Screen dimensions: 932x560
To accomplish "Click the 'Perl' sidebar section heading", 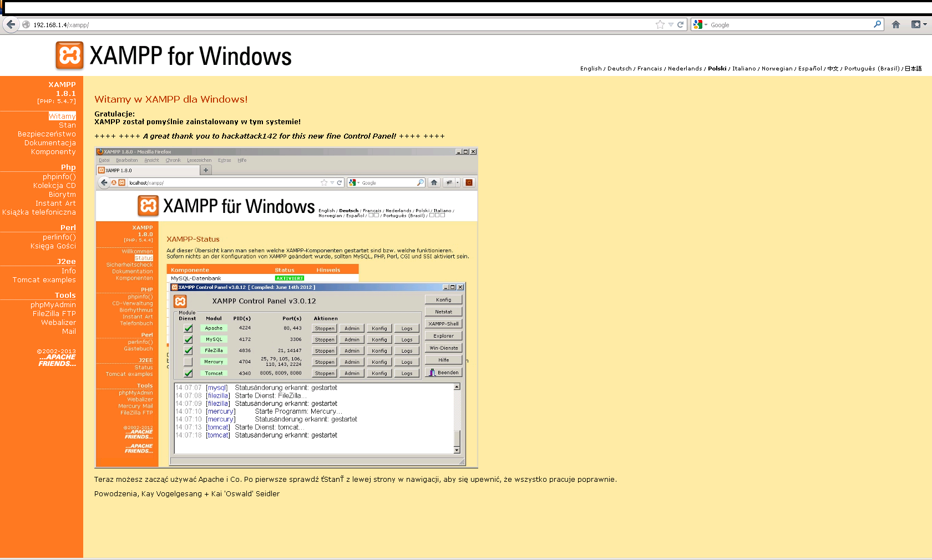I will (68, 228).
